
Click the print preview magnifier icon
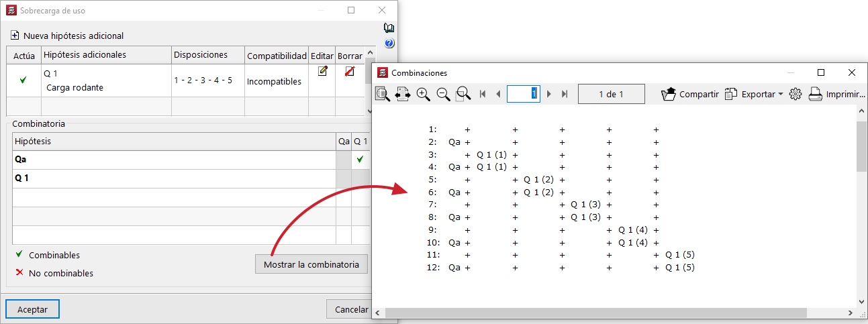pos(383,95)
